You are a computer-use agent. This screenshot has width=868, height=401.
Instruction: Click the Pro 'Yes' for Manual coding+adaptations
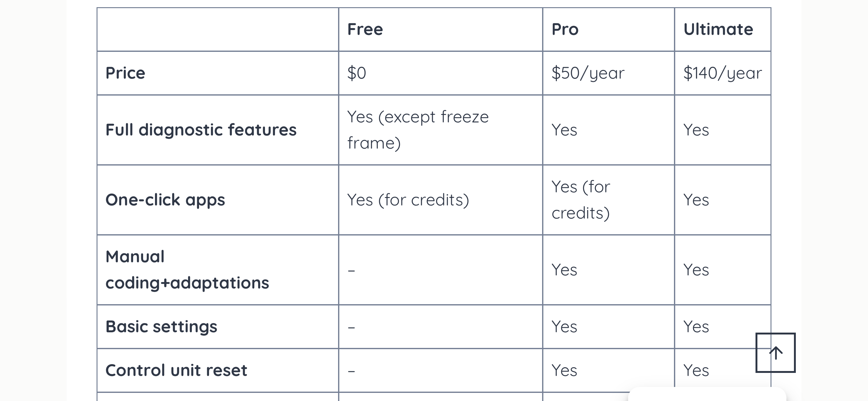pyautogui.click(x=564, y=270)
